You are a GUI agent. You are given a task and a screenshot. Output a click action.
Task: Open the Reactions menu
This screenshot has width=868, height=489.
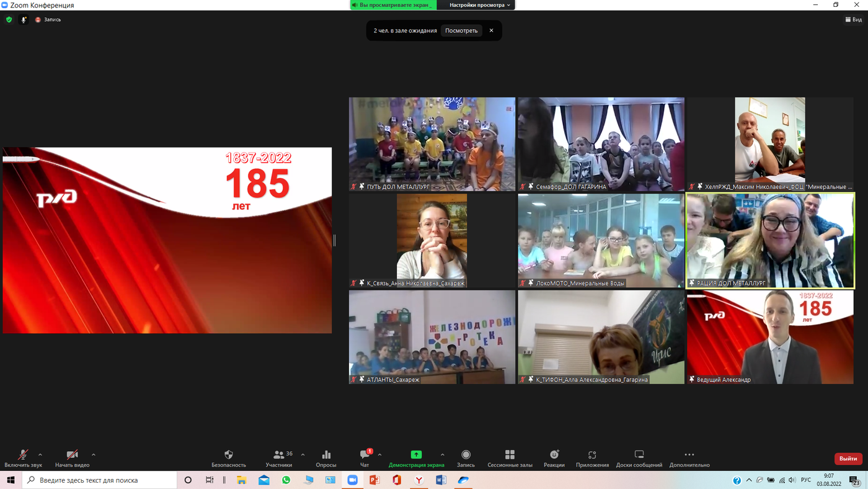point(554,455)
